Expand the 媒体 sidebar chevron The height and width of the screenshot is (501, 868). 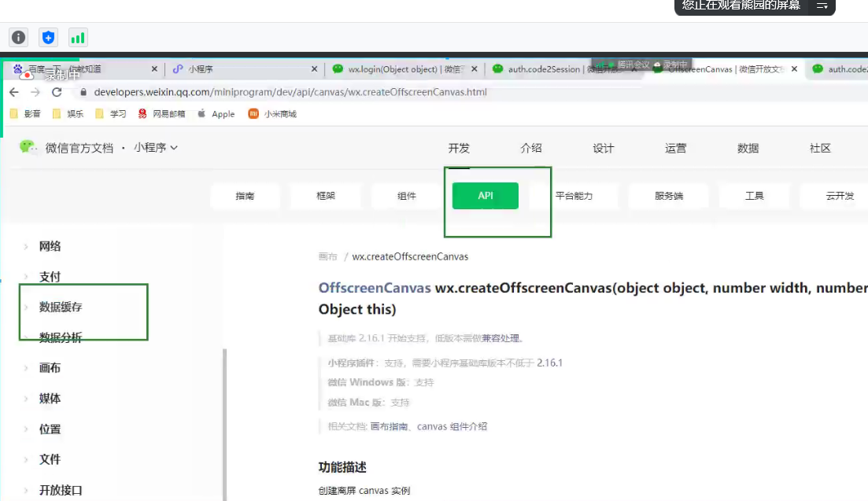click(x=26, y=399)
